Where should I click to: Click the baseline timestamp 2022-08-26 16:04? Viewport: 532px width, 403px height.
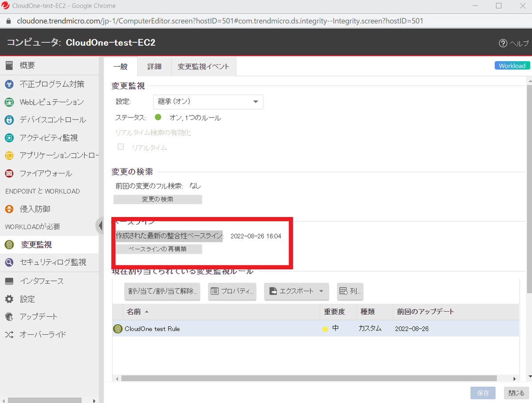pos(256,236)
